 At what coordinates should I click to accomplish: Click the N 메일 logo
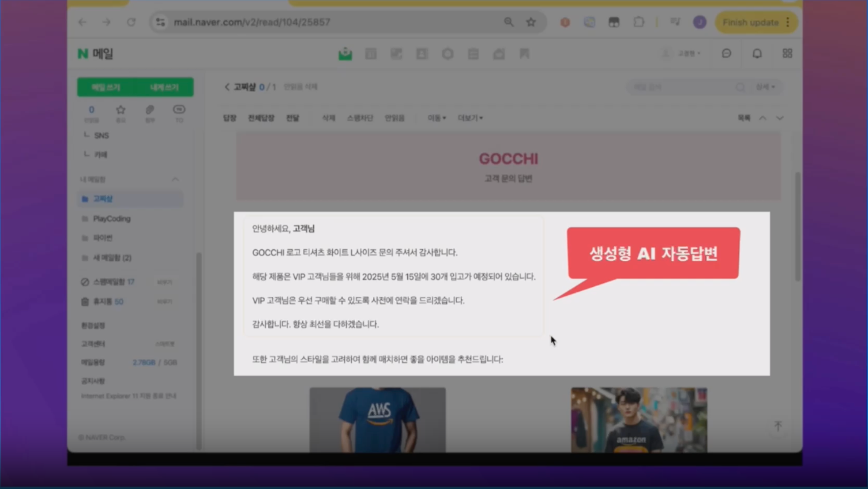96,54
